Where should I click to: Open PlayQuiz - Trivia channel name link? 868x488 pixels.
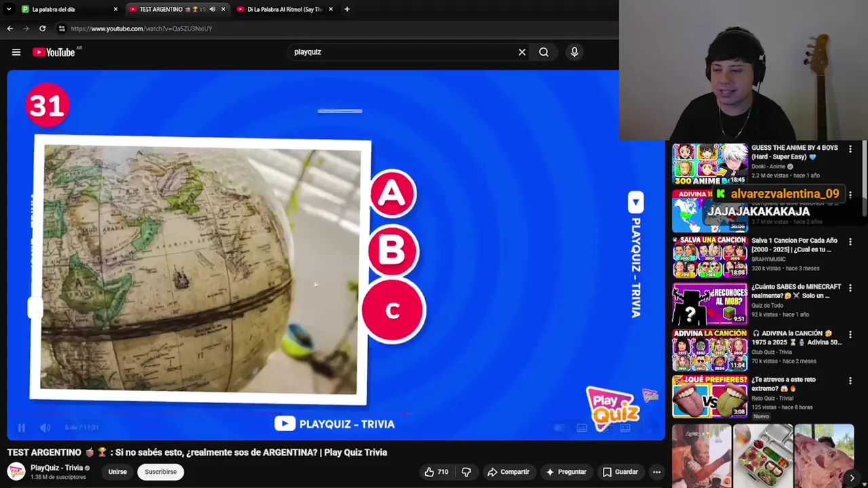coord(56,468)
